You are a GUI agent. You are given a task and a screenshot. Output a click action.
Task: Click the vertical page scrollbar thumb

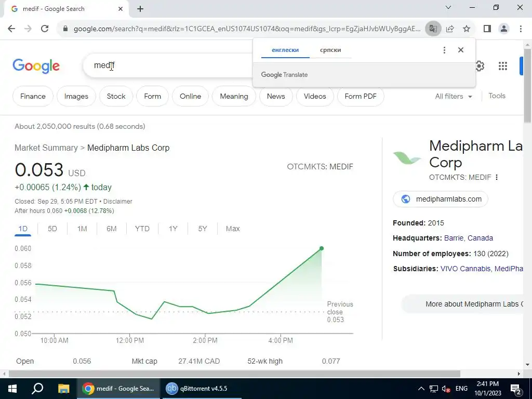tap(528, 86)
